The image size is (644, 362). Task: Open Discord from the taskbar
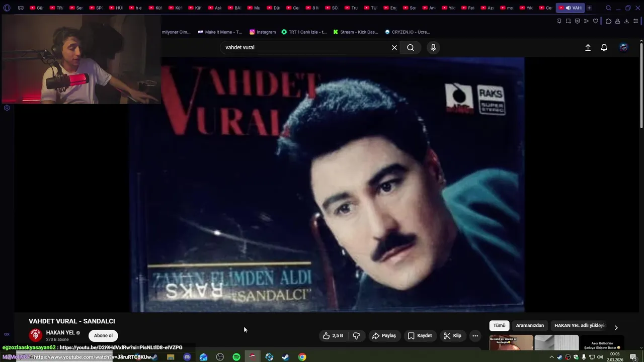187,357
